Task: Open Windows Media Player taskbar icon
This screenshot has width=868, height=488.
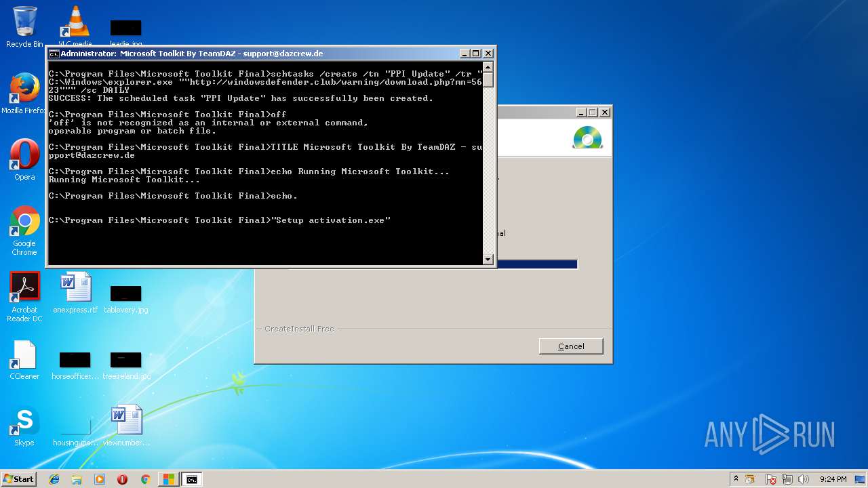Action: [x=100, y=479]
